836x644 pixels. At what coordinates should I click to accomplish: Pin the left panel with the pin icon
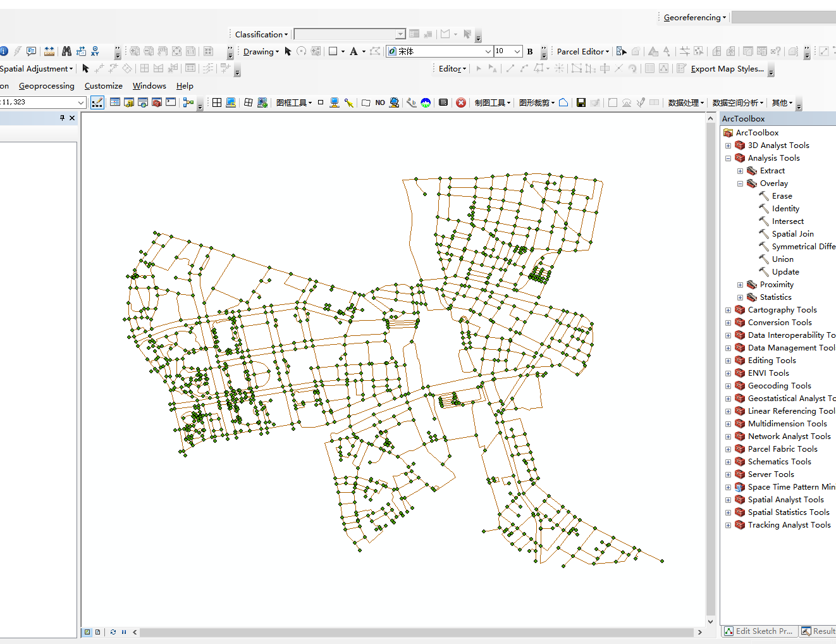click(x=62, y=117)
